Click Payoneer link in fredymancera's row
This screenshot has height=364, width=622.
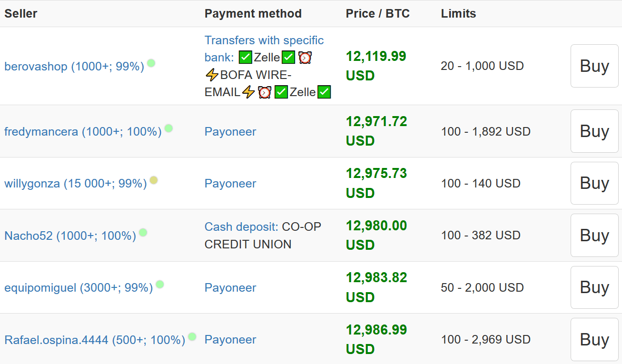coord(230,132)
